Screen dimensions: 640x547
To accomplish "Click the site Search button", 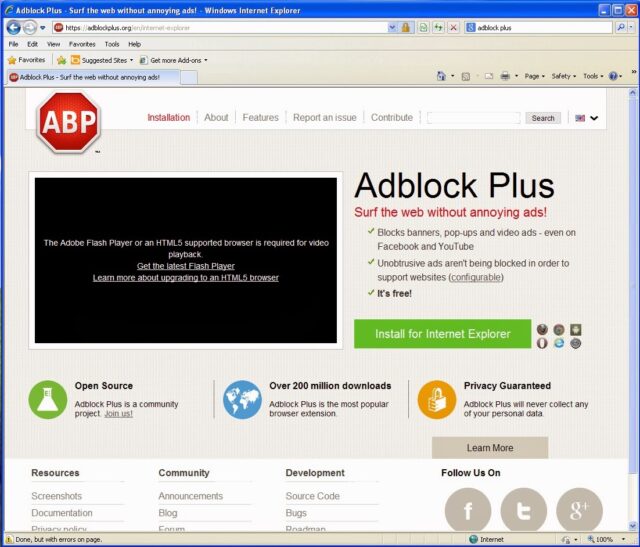I will point(543,118).
